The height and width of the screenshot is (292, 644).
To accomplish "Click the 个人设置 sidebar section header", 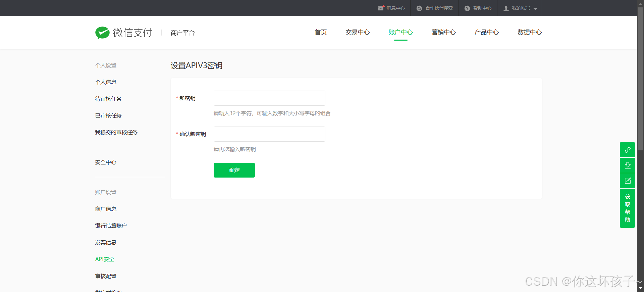I will (x=106, y=65).
